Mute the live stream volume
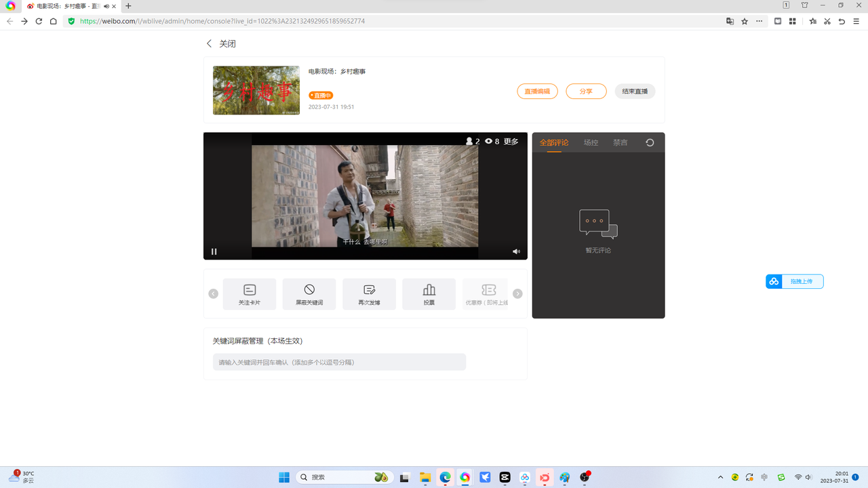The image size is (868, 488). (x=516, y=251)
